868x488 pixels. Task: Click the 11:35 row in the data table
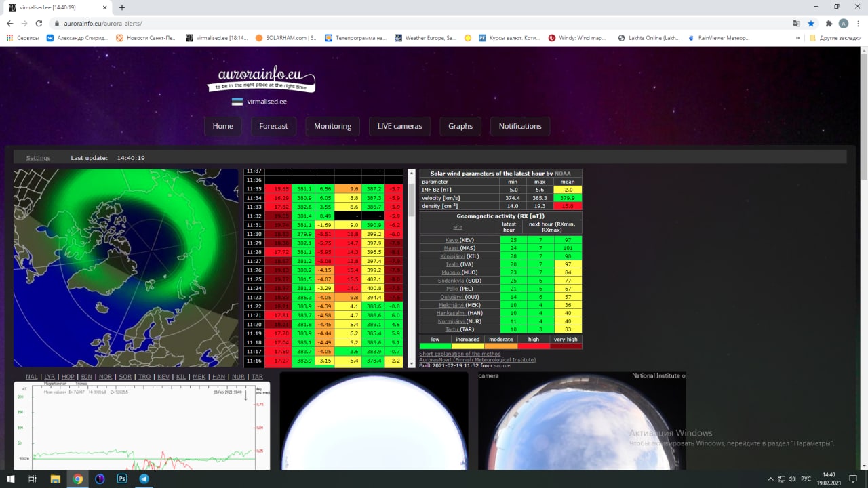323,189
